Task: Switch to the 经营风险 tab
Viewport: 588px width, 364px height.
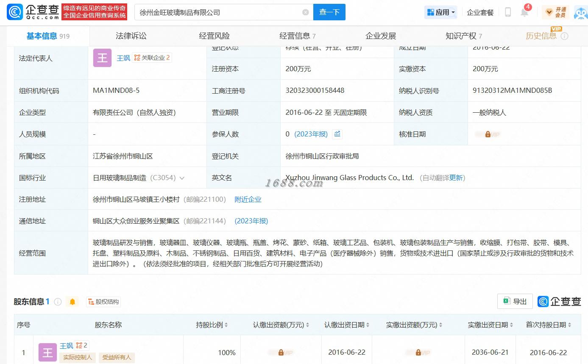Action: pyautogui.click(x=215, y=36)
